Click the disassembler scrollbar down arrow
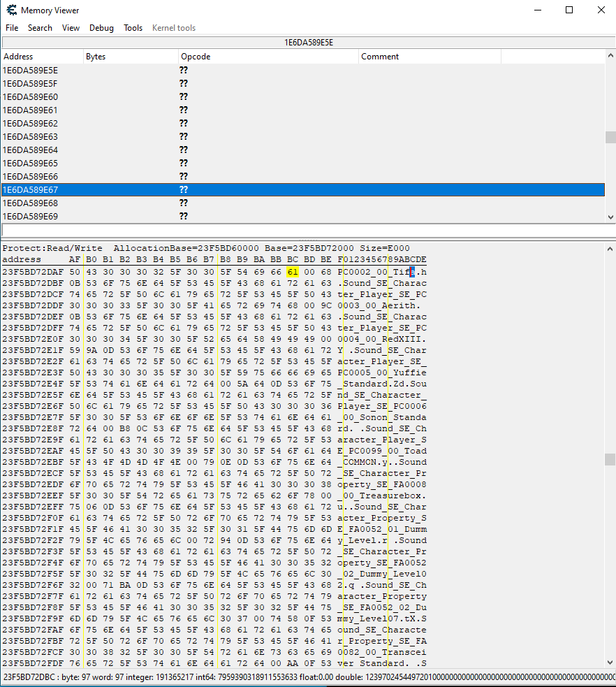616x687 pixels. click(x=610, y=217)
